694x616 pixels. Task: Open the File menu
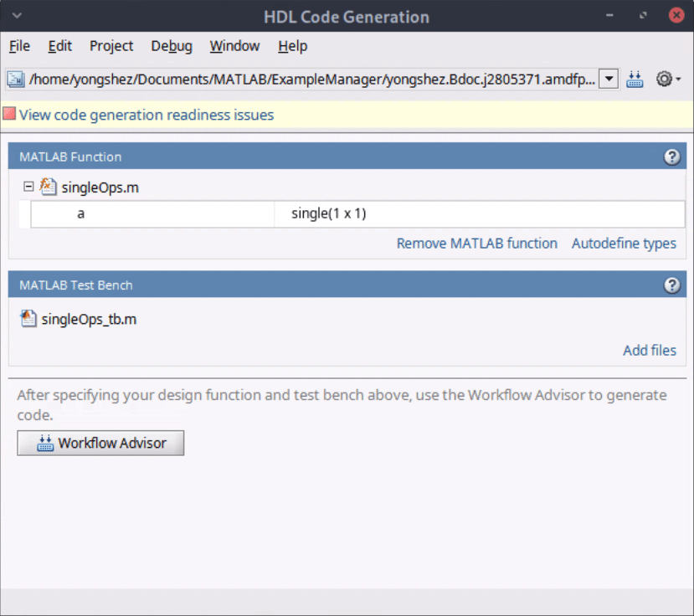click(19, 46)
